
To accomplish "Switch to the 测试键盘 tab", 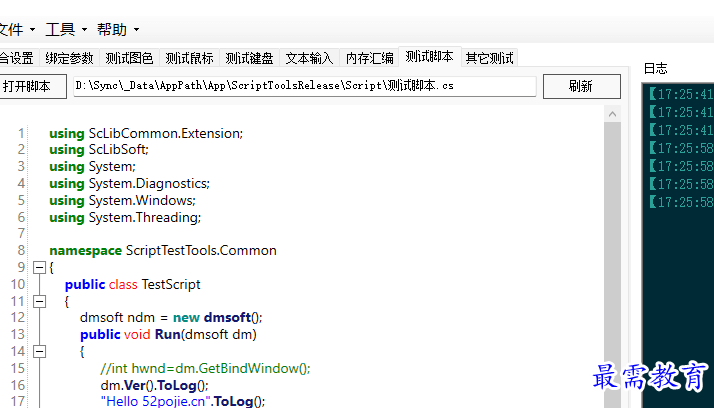I will (x=250, y=58).
